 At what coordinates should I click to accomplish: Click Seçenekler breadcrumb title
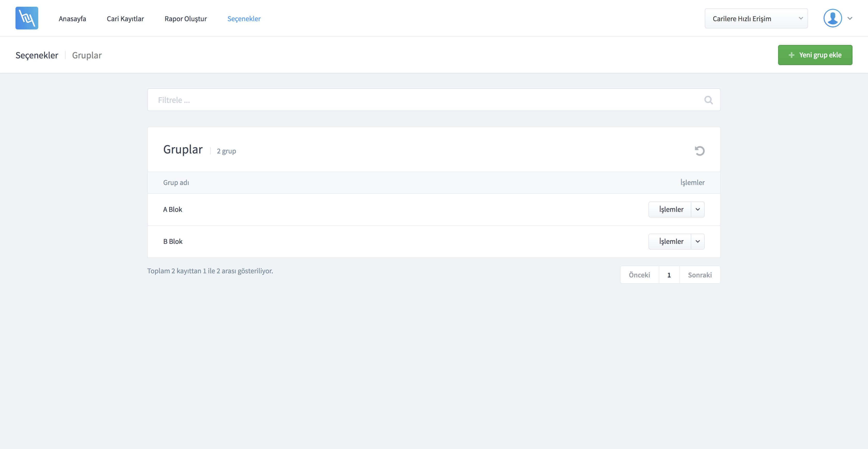pyautogui.click(x=37, y=55)
